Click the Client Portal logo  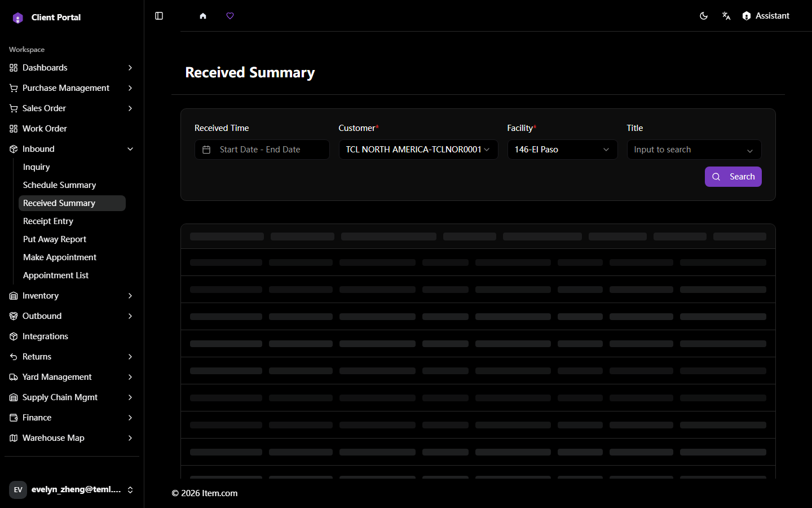[x=18, y=17]
